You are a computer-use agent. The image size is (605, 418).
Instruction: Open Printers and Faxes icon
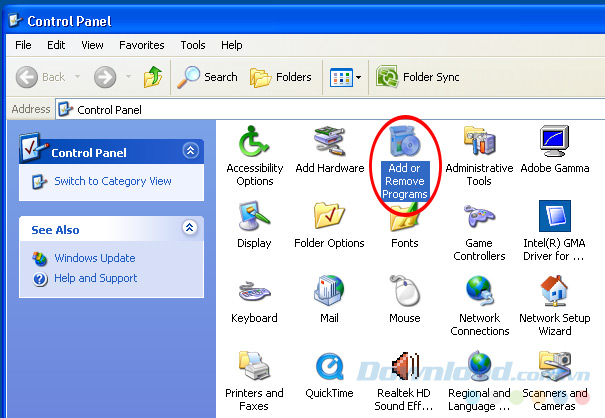tap(254, 366)
